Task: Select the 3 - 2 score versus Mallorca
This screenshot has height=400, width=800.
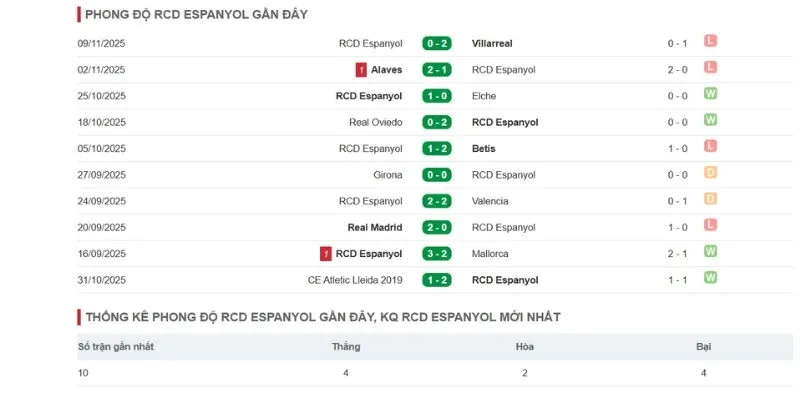Action: click(x=437, y=254)
